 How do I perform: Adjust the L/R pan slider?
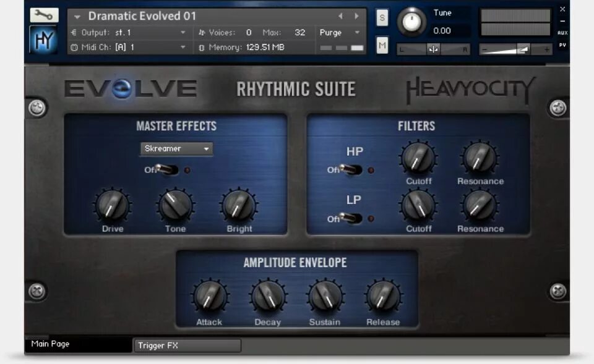433,49
